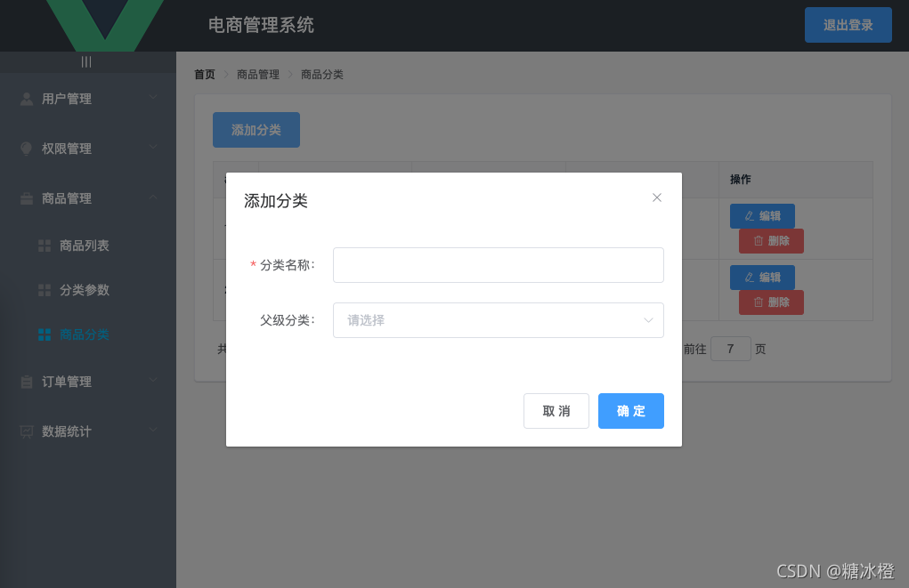Expand the 用户管理 chevron arrow
This screenshot has height=588, width=909.
point(153,97)
